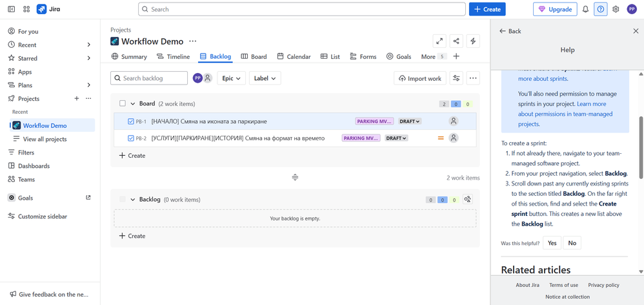This screenshot has width=644, height=305.
Task: Answer Yes to Was this helpful
Action: tap(552, 243)
